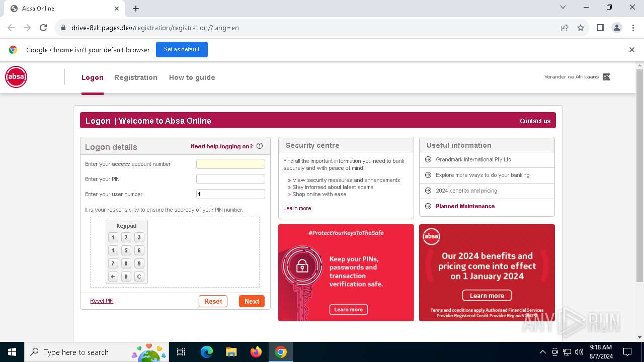The image size is (644, 362).
Task: Click Set as default button
Action: 182,49
